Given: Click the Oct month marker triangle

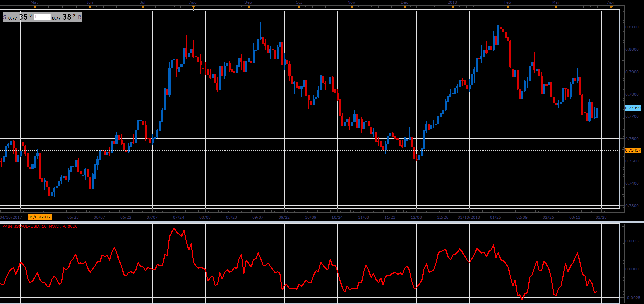Looking at the screenshot, I should click(299, 7).
